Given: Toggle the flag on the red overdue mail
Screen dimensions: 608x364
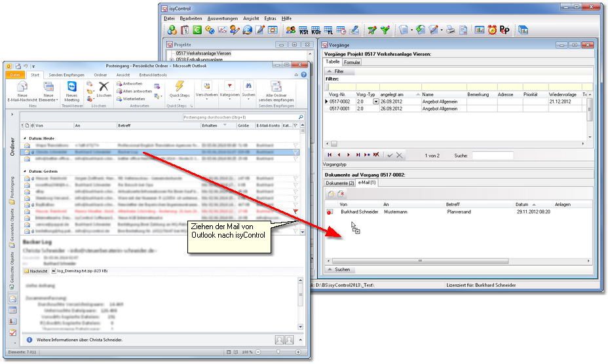Looking at the screenshot, I should [295, 211].
